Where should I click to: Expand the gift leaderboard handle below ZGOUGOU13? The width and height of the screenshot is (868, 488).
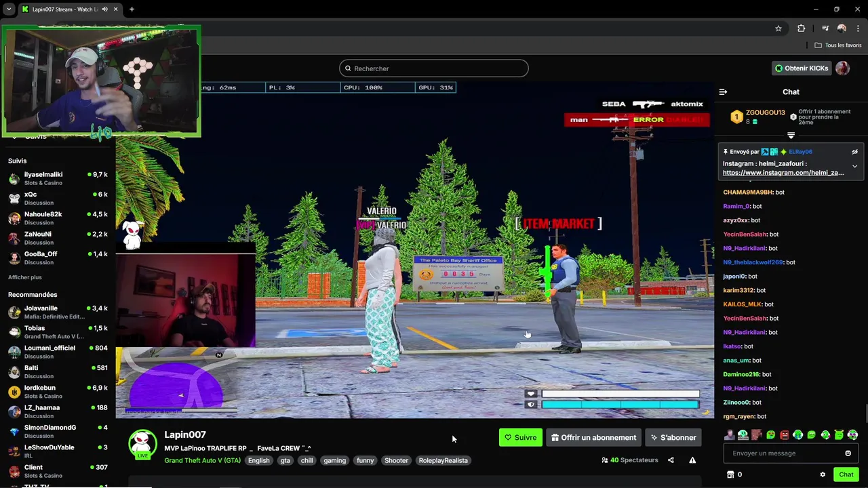point(791,136)
